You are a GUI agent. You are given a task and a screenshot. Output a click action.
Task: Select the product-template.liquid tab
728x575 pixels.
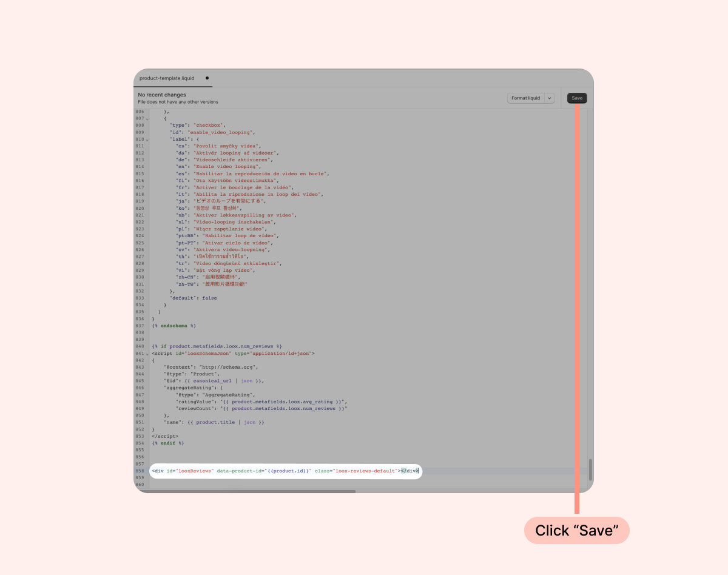pyautogui.click(x=167, y=78)
